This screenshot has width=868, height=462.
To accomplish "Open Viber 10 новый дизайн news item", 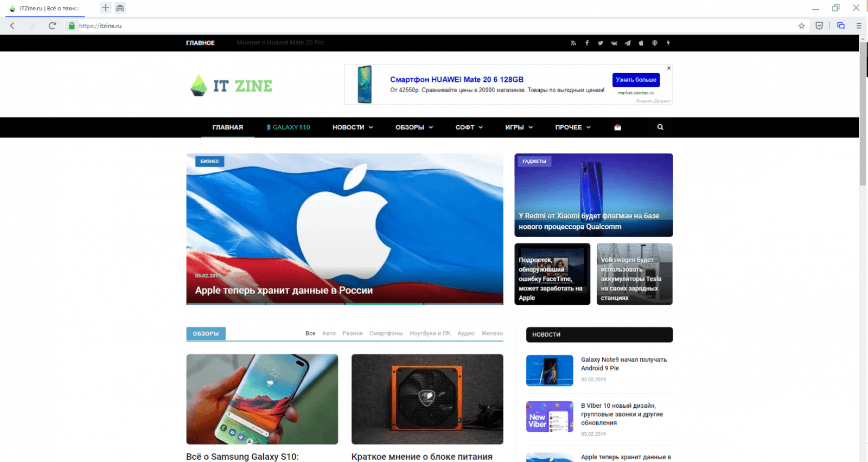I will tap(622, 414).
